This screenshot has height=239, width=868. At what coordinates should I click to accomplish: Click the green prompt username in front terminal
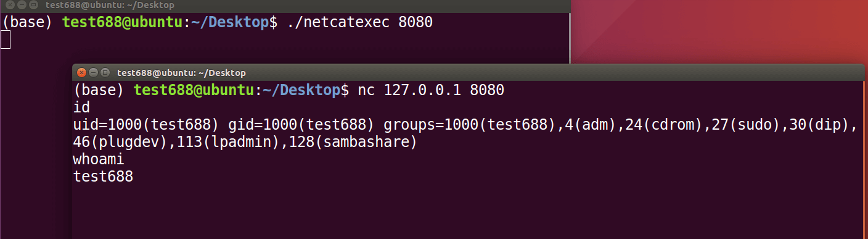coord(194,90)
